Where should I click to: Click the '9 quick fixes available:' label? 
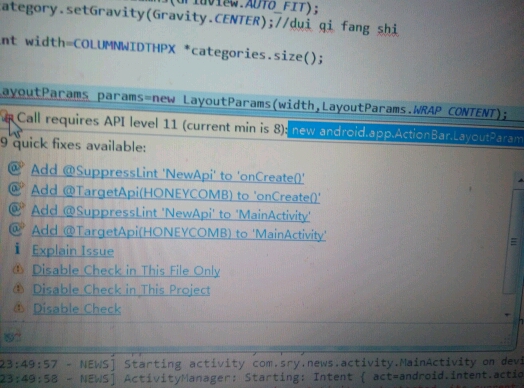[x=73, y=144]
